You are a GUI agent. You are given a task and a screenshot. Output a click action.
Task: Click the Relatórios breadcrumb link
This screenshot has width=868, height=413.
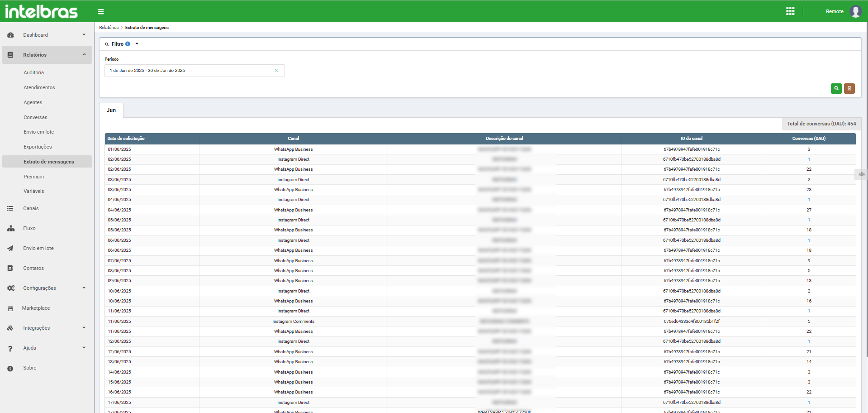coord(109,28)
